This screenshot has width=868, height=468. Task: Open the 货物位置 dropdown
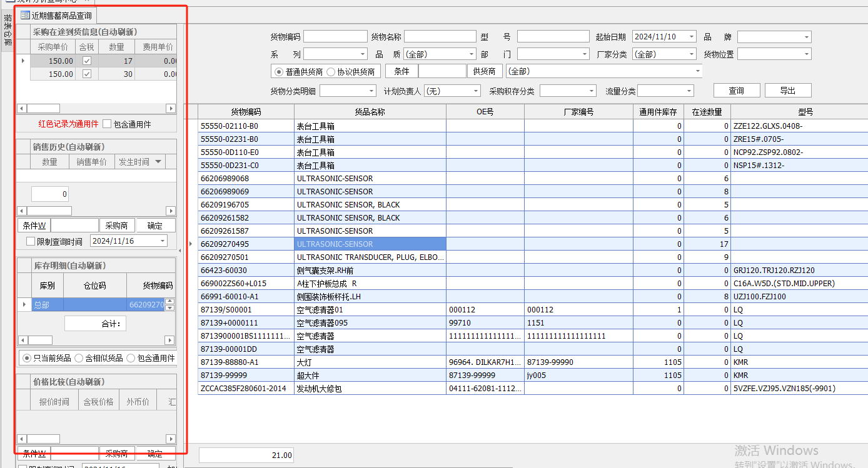[x=806, y=54]
